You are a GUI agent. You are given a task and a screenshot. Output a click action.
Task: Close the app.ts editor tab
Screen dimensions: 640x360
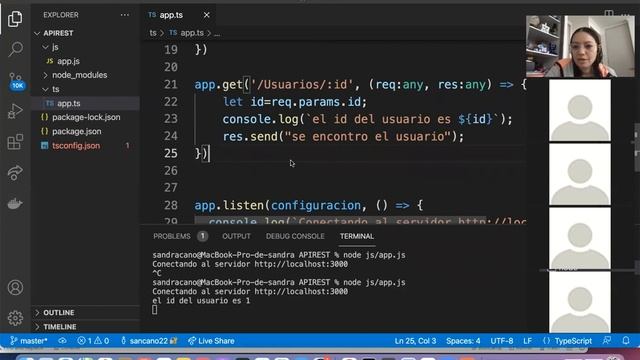(x=207, y=15)
